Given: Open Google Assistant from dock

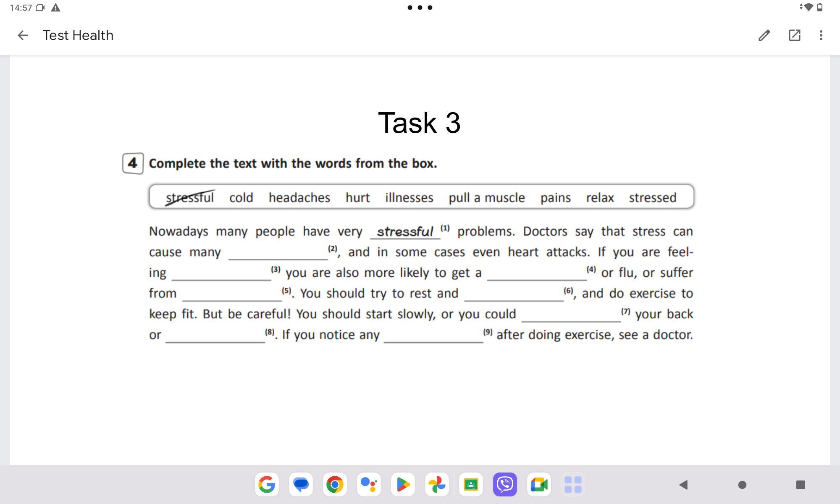Looking at the screenshot, I should click(x=369, y=485).
